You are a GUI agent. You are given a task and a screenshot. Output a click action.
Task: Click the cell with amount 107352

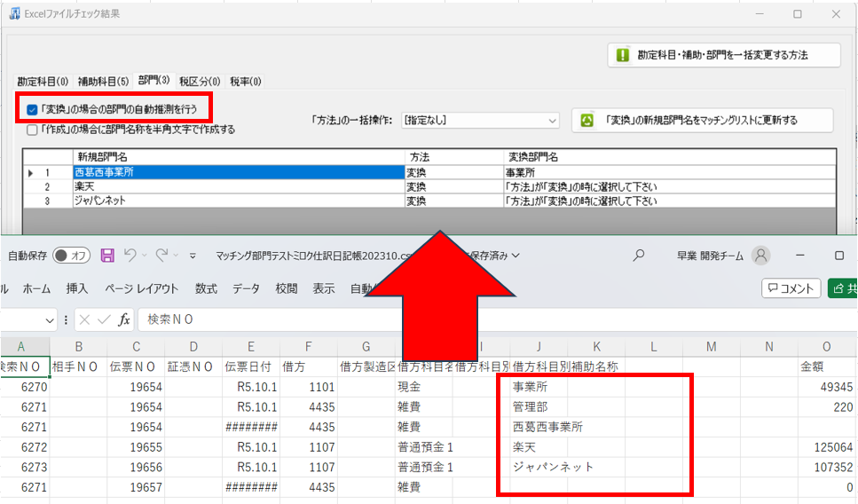tap(826, 468)
